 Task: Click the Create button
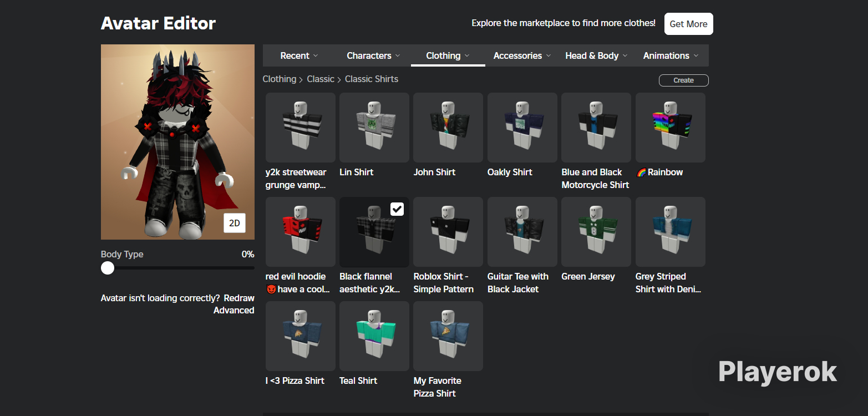coord(684,80)
